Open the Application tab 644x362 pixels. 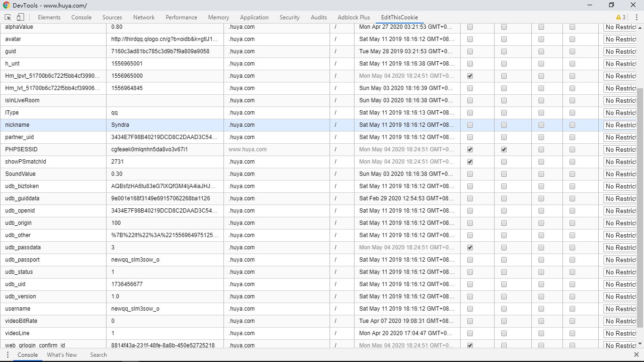coord(254,17)
